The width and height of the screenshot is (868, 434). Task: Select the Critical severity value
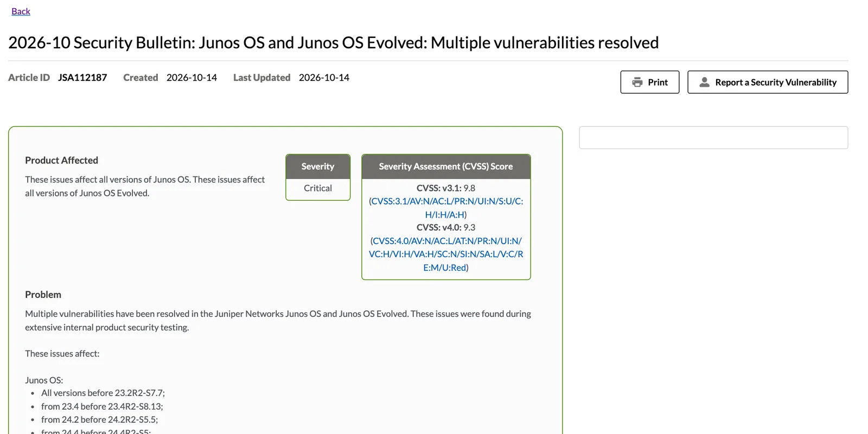pyautogui.click(x=318, y=188)
